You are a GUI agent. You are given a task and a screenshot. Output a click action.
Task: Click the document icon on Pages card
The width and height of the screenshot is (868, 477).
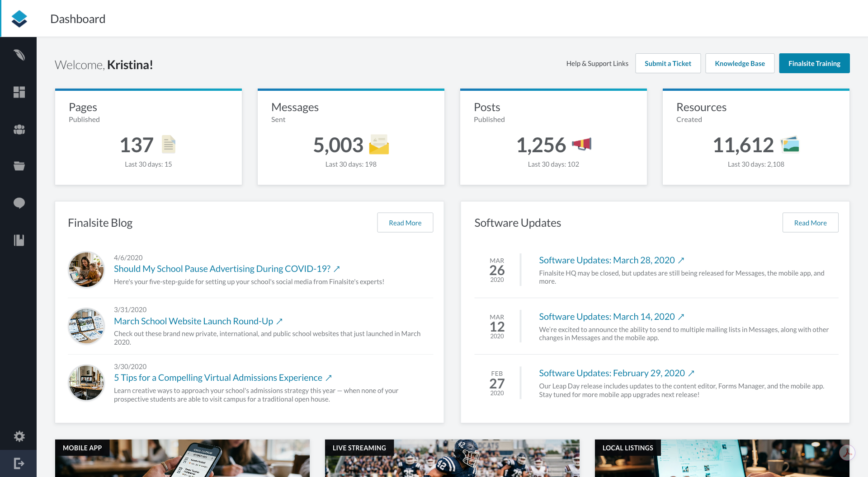169,145
